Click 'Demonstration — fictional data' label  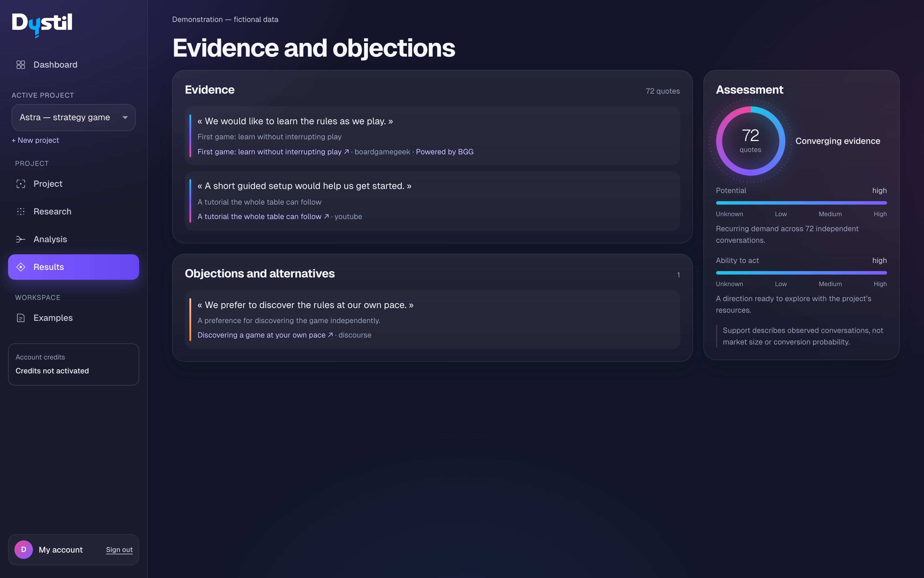tap(225, 19)
